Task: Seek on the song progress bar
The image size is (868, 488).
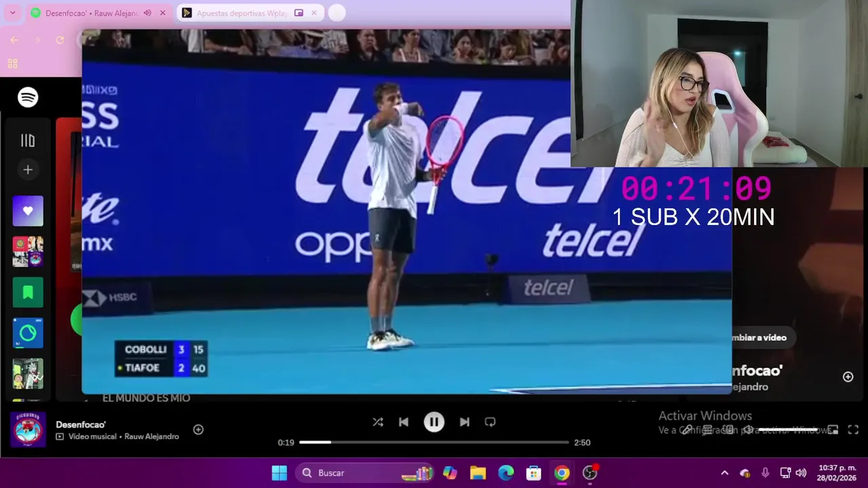Action: (x=434, y=442)
